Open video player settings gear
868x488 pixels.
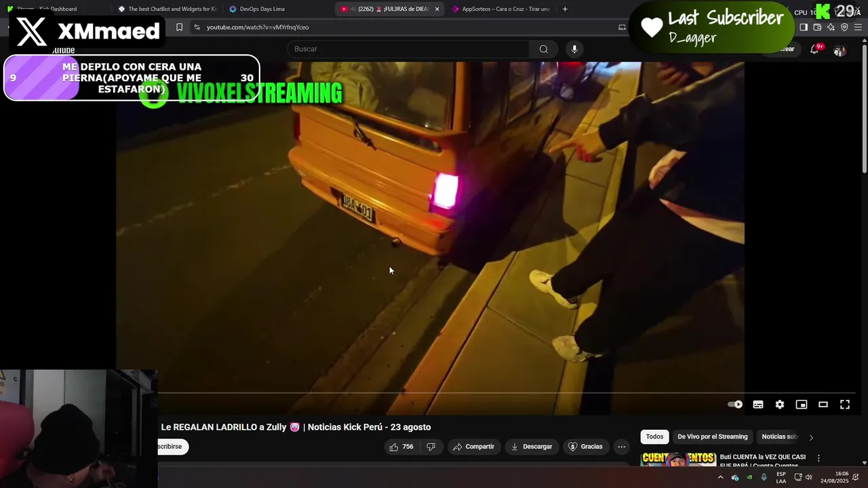click(x=780, y=405)
